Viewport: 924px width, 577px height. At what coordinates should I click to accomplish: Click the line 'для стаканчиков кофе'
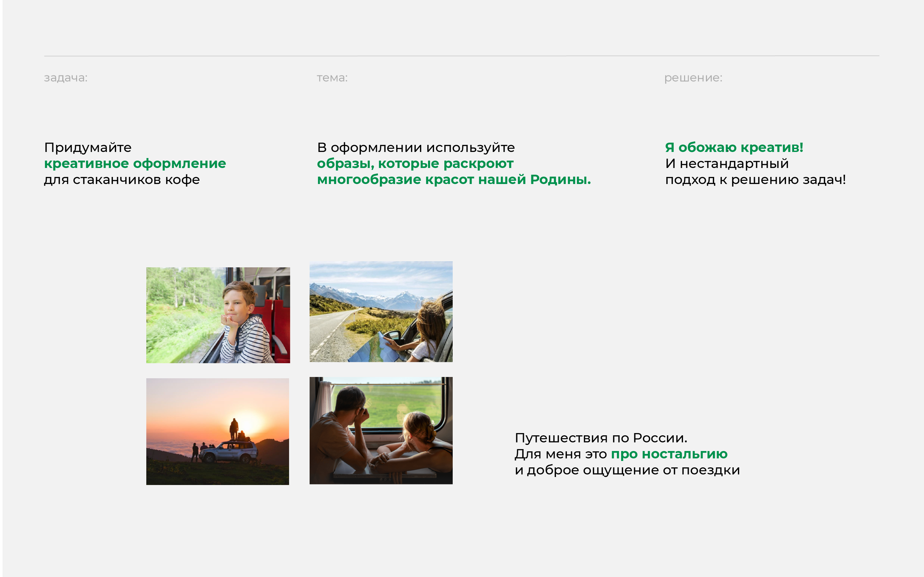tap(122, 180)
